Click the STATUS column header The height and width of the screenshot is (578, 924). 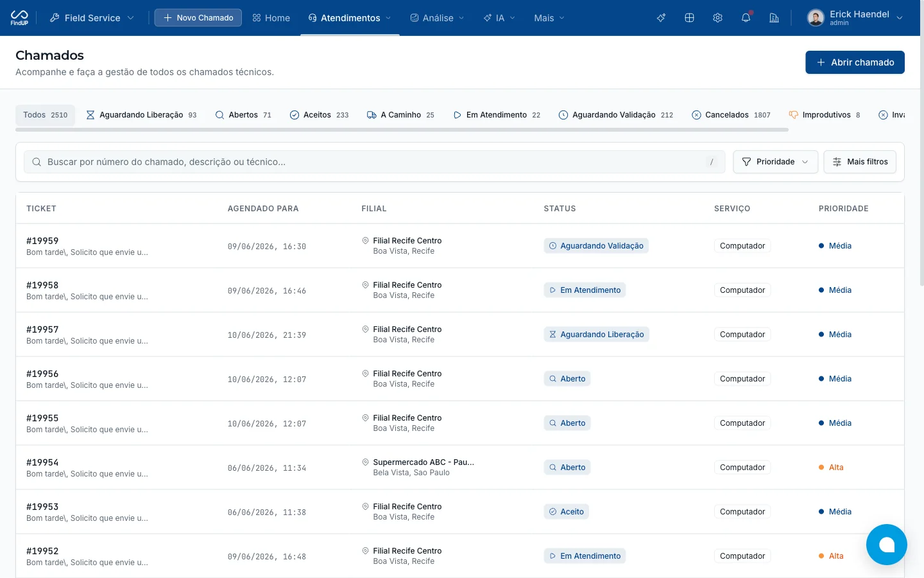pos(560,209)
